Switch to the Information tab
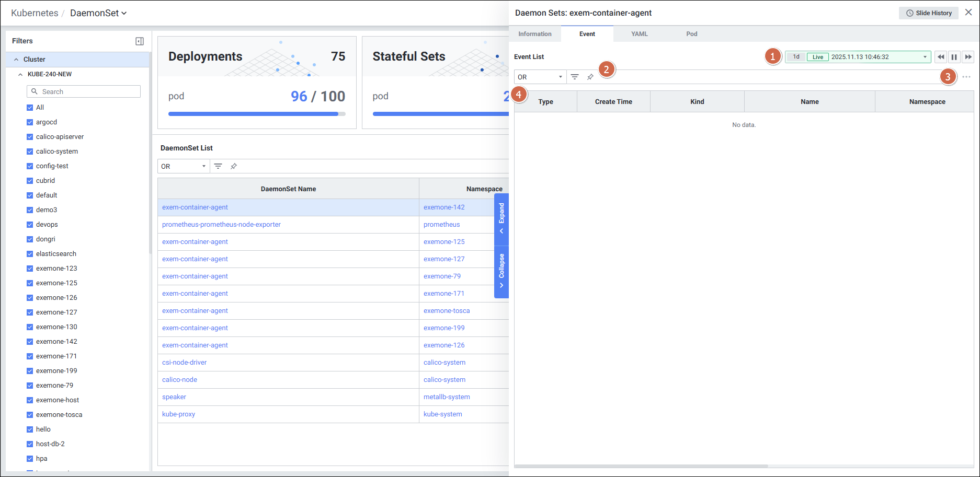The width and height of the screenshot is (980, 477). tap(534, 34)
